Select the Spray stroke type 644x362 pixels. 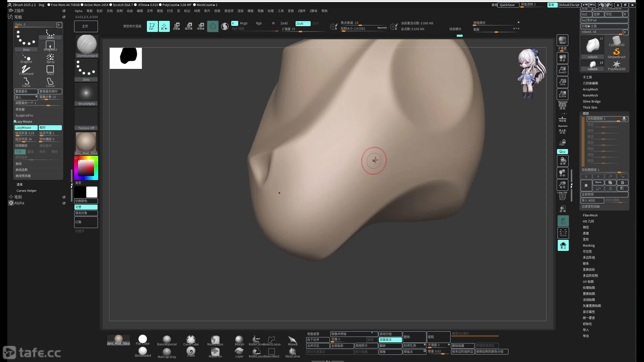click(50, 58)
